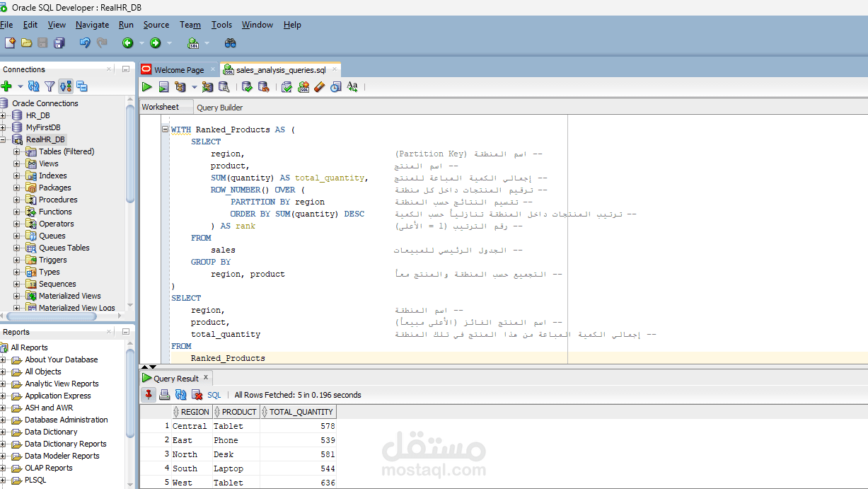The height and width of the screenshot is (489, 868).
Task: Close the Query Result tab
Action: (x=206, y=378)
